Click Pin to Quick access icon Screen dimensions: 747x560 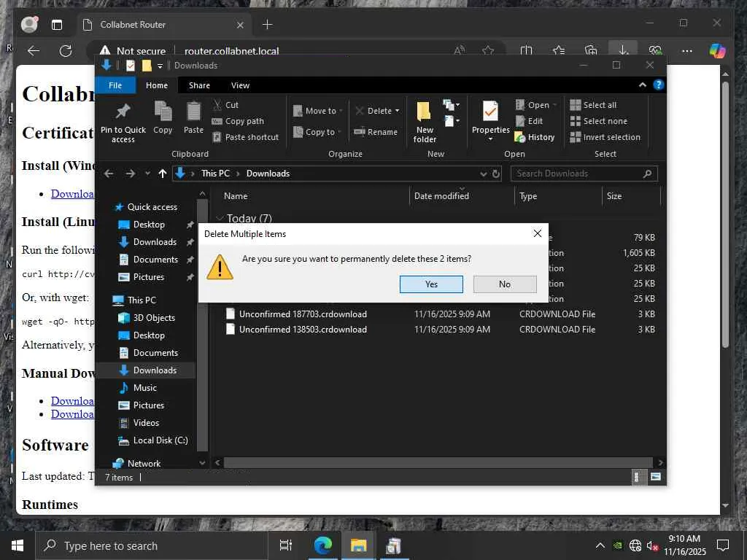(123, 112)
